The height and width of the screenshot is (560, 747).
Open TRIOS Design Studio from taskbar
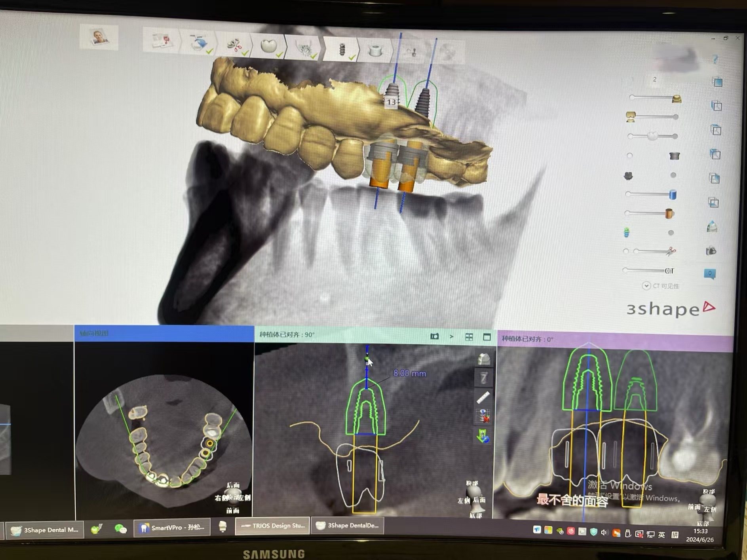click(x=273, y=526)
